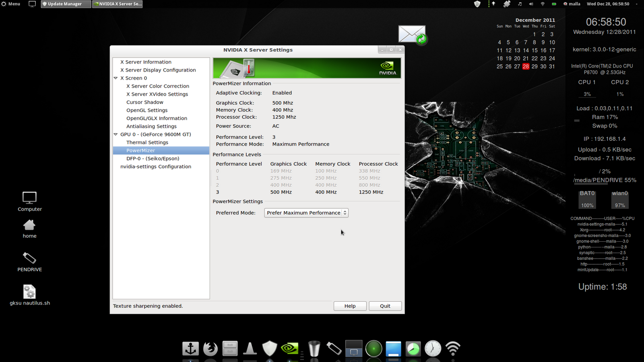Select nvidia-settings Configuration entry
Viewport: 644px width, 362px height.
pos(156,167)
